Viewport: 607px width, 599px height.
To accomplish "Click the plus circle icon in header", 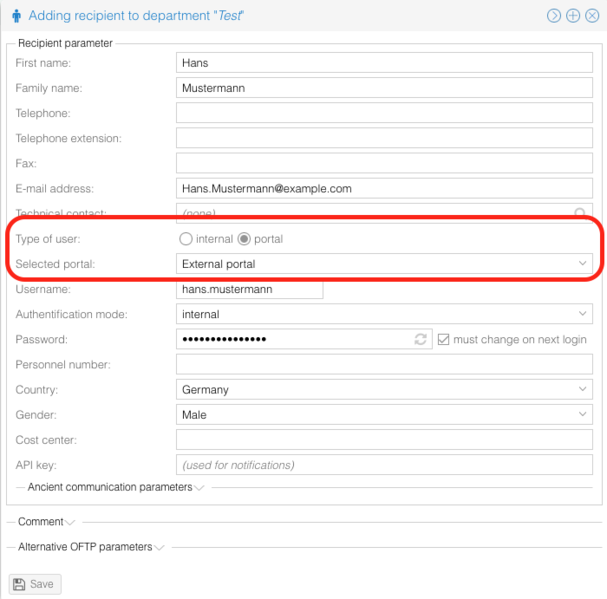I will (573, 16).
